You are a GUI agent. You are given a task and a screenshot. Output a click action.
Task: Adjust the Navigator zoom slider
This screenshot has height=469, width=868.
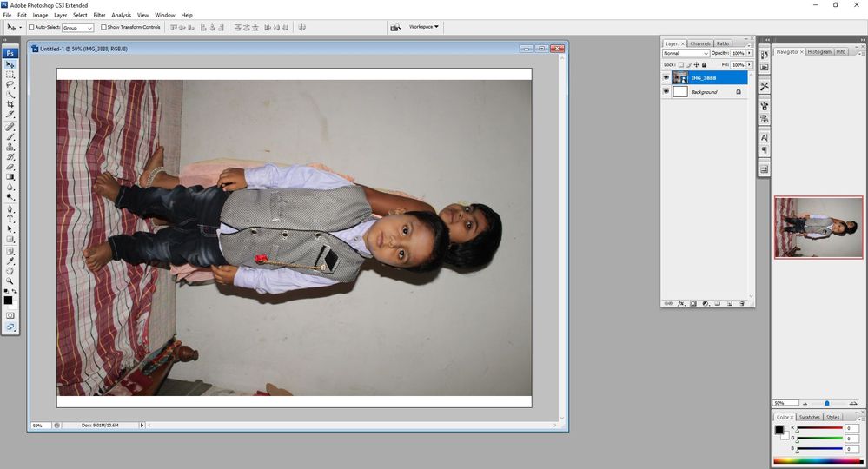click(827, 403)
